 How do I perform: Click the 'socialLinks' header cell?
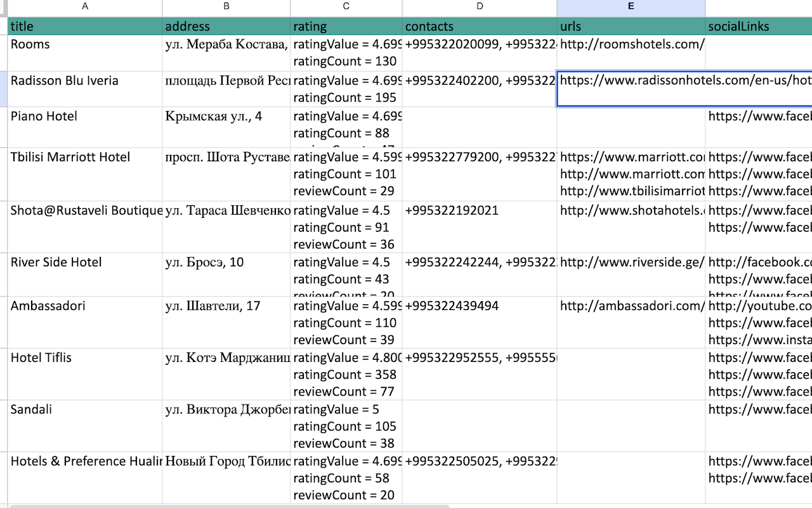pos(759,26)
